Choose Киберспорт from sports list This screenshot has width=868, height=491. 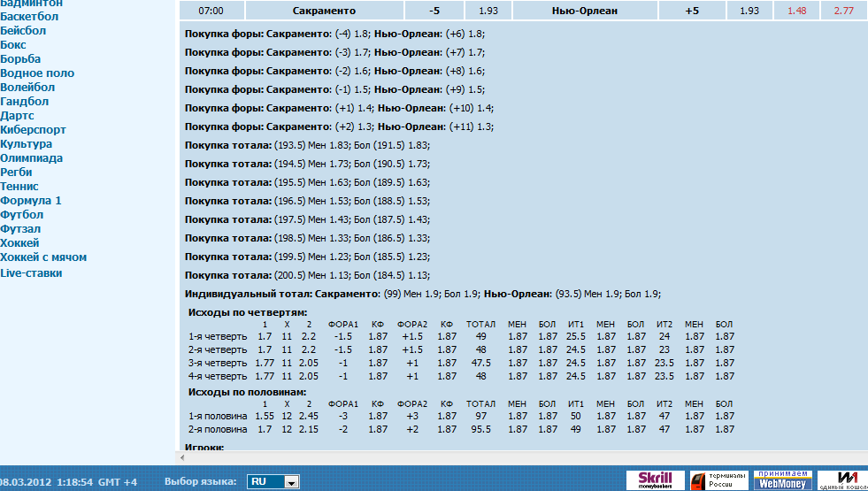click(34, 129)
